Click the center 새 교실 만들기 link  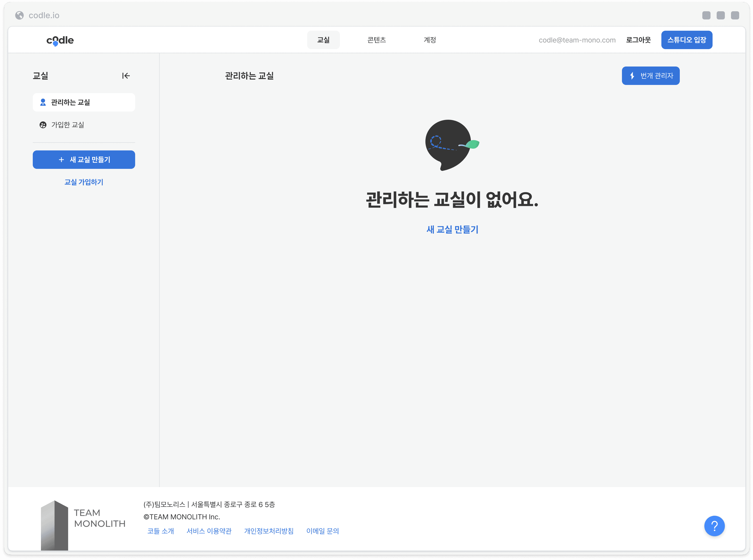[x=452, y=229]
